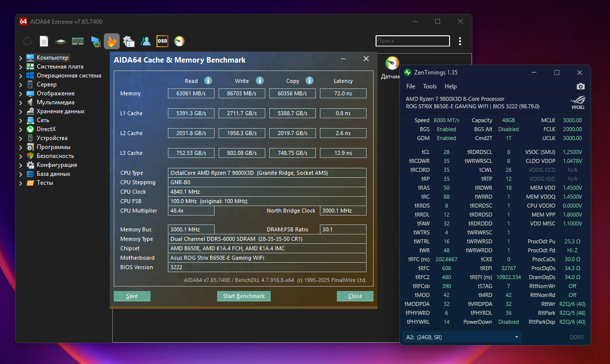
Task: Open the OSD panel icon
Action: (162, 41)
